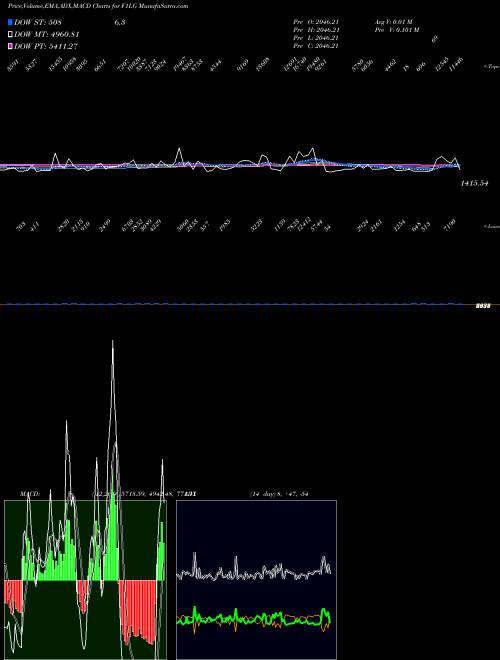Image resolution: width=500 pixels, height=660 pixels.
Task: Click the 7199 low-value label
Action: pyautogui.click(x=449, y=224)
